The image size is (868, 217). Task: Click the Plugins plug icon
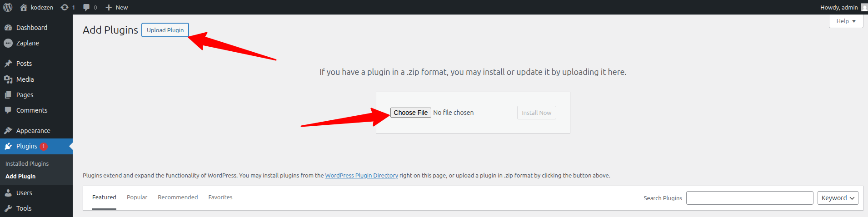[x=8, y=146]
